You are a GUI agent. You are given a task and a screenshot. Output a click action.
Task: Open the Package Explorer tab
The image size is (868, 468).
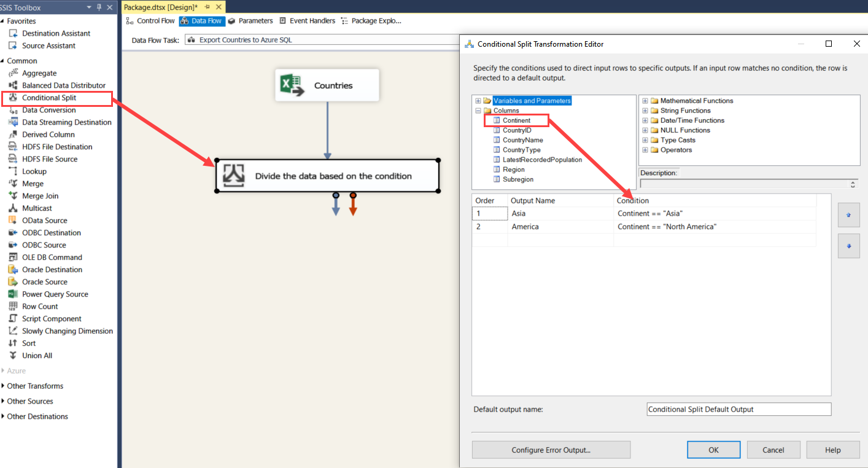tap(371, 21)
